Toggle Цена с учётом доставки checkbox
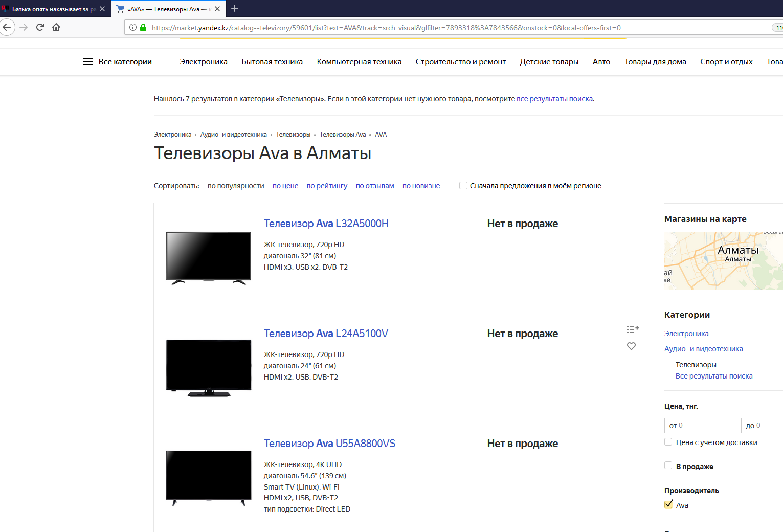This screenshot has width=783, height=532. (668, 442)
